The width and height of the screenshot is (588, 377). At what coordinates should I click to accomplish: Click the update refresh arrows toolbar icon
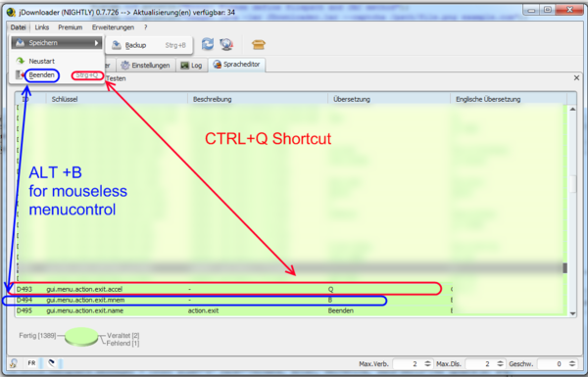click(208, 44)
